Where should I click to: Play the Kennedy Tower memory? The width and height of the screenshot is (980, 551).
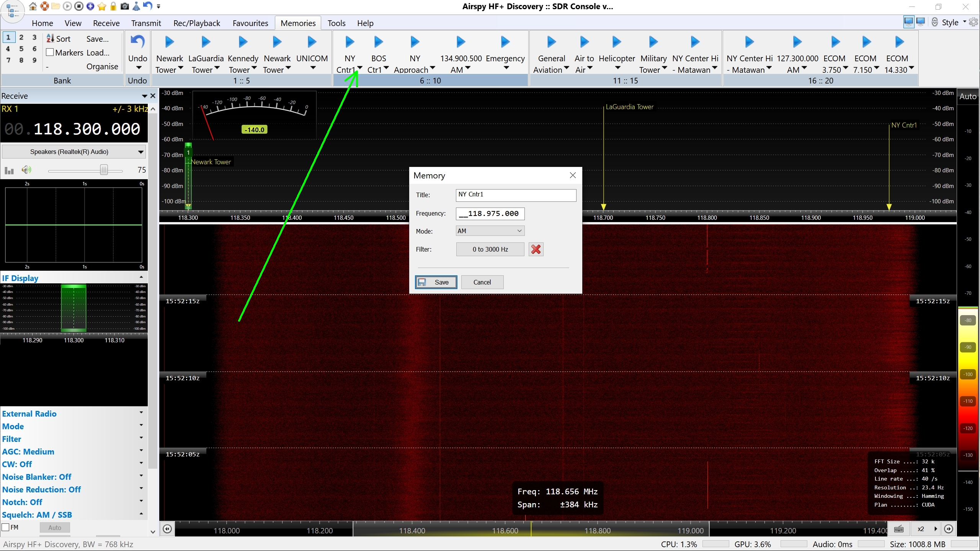[243, 42]
